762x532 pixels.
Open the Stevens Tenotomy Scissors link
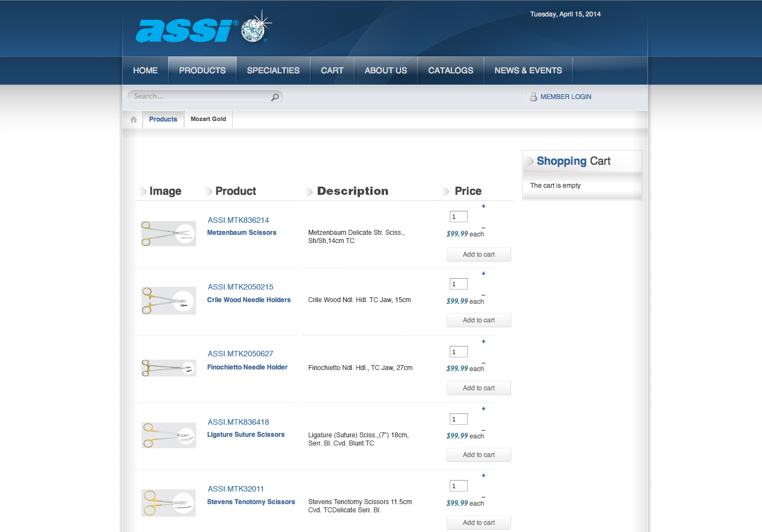[251, 502]
